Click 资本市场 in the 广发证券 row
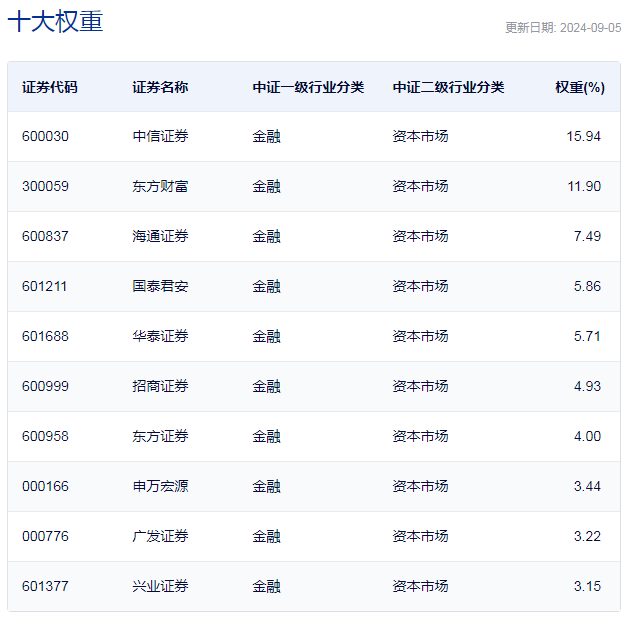Screen dimensions: 626x618 tap(420, 536)
